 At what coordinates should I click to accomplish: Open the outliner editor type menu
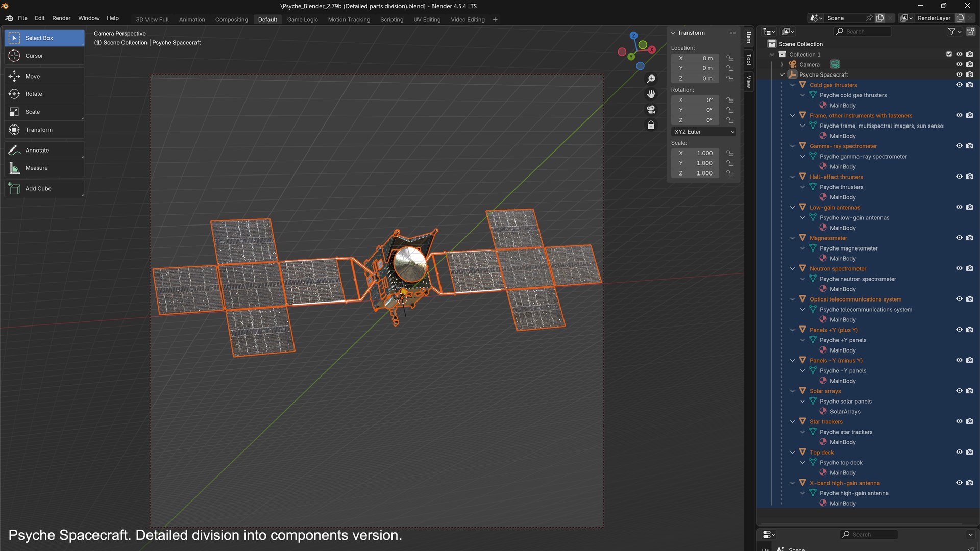(769, 32)
